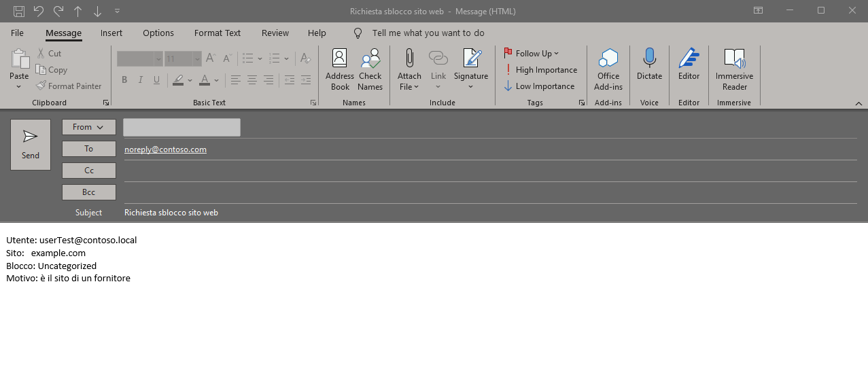868x373 pixels.
Task: Undo the last action
Action: click(x=39, y=11)
